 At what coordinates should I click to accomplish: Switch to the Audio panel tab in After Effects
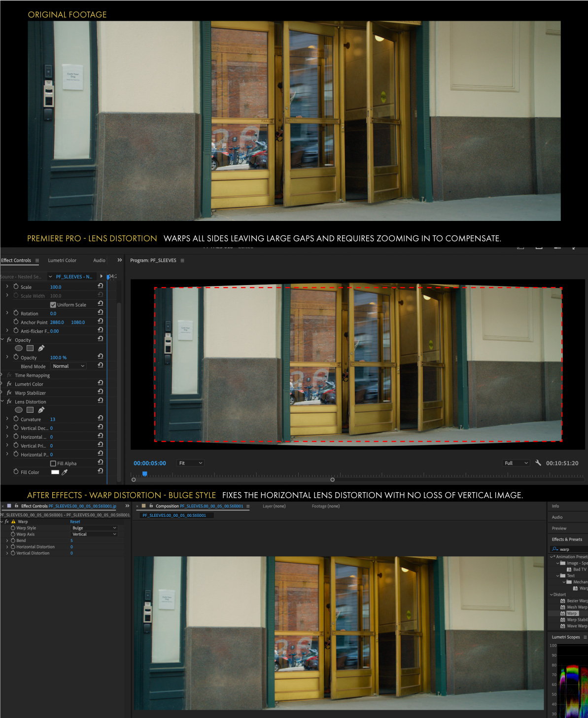tap(557, 517)
